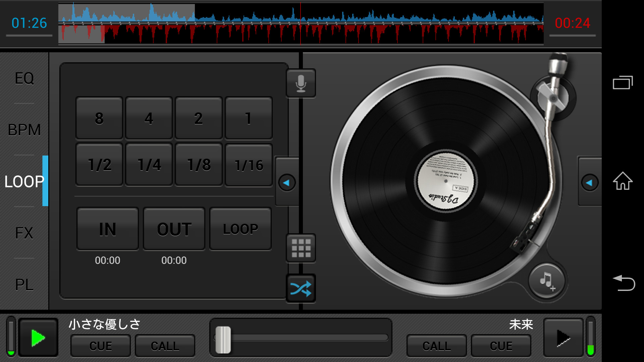This screenshot has height=362, width=644.
Task: Switch to the FX tab
Action: (24, 233)
